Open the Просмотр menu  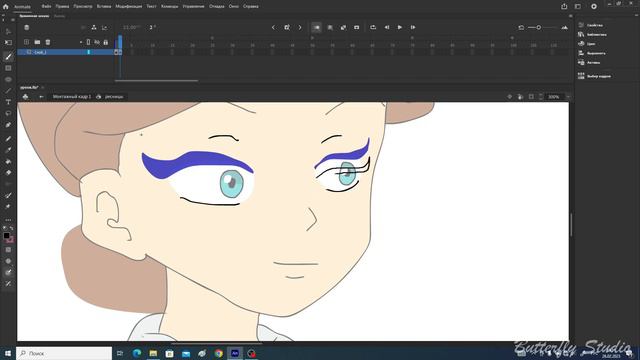82,7
